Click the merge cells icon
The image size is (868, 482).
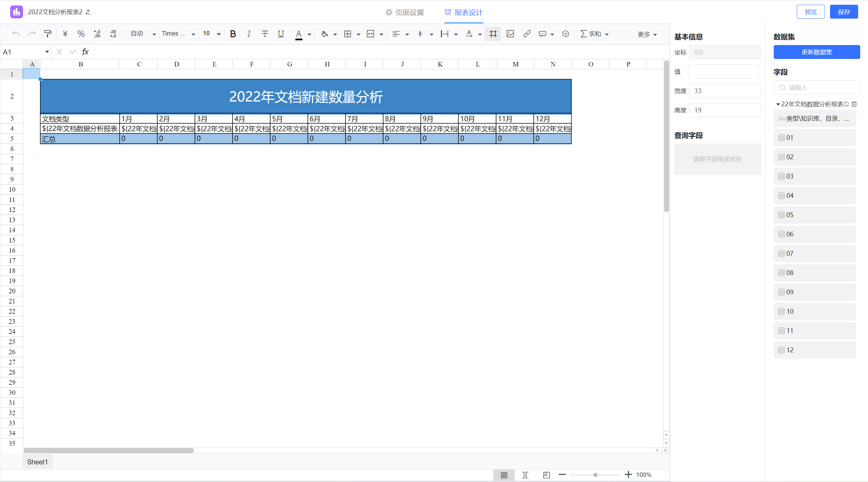pos(371,34)
